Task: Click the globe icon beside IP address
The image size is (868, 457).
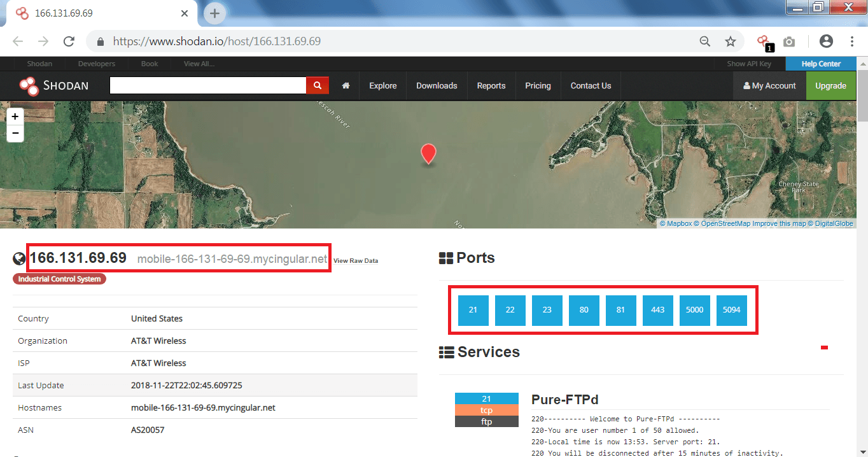Action: point(19,258)
